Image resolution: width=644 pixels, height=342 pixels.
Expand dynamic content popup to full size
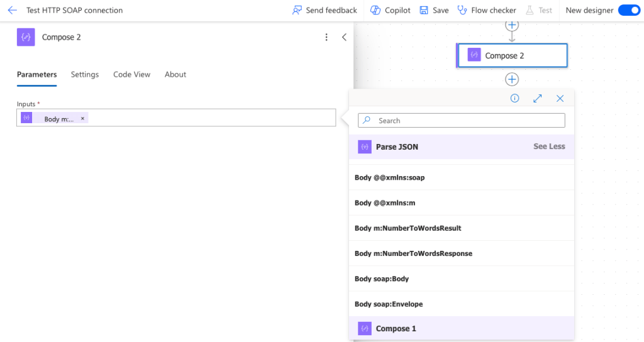537,98
